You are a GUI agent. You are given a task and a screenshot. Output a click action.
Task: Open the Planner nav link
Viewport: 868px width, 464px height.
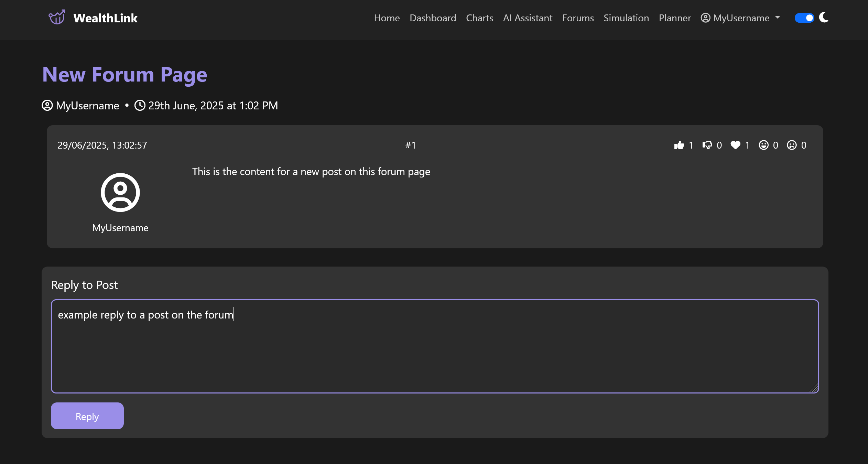coord(675,18)
